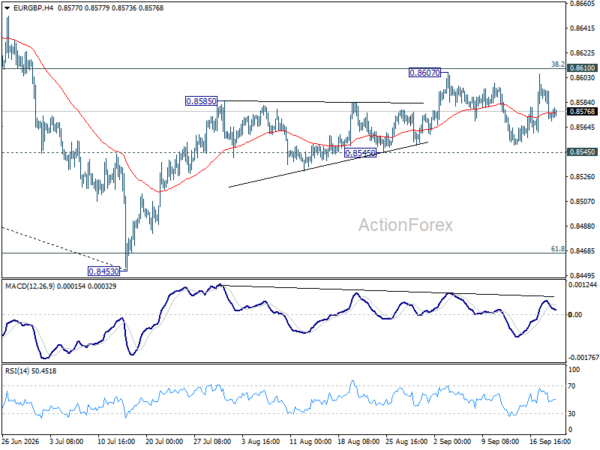Click the dropdown arrow beside EURGBP,H4

pos(7,8)
